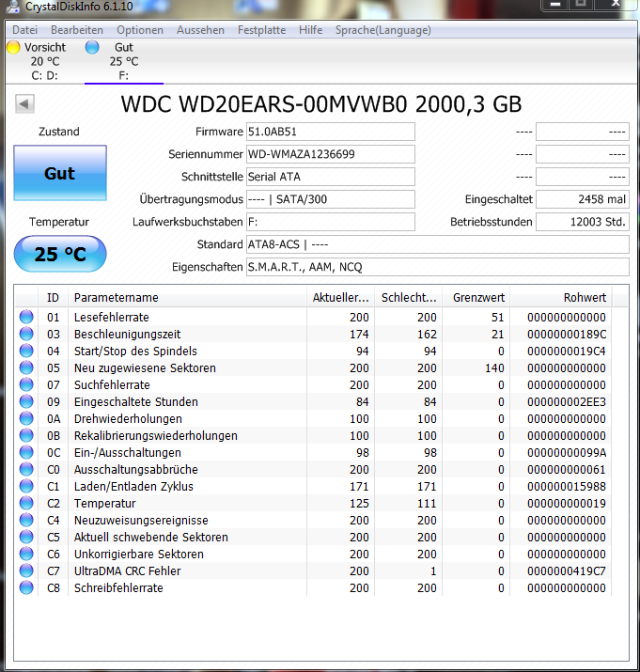Click status icon of Temperatur C2 row
The height and width of the screenshot is (672, 640).
26,503
